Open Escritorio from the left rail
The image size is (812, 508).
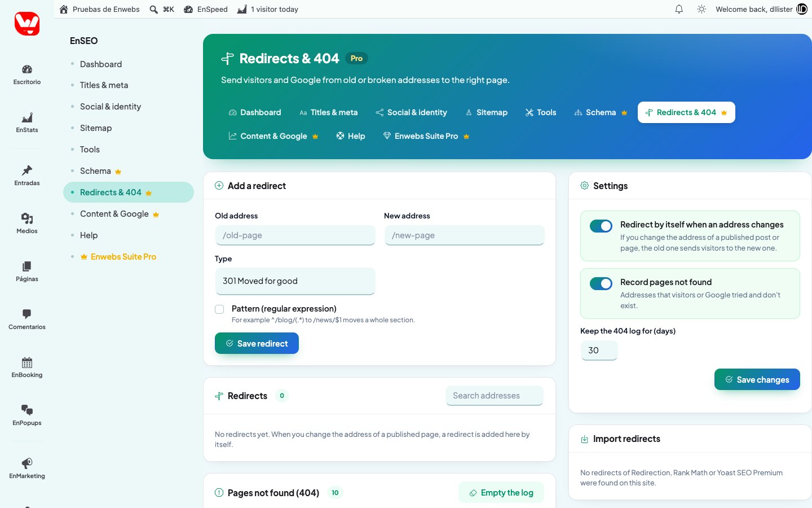coord(27,75)
